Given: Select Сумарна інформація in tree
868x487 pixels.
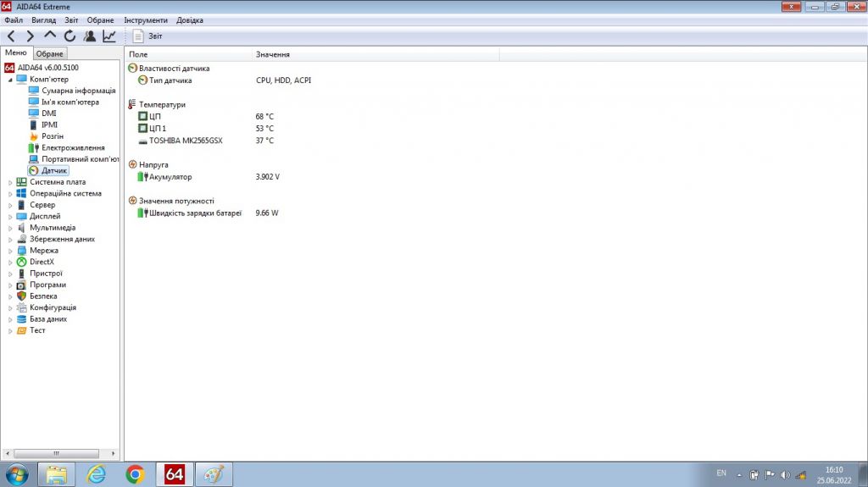Looking at the screenshot, I should [x=79, y=91].
